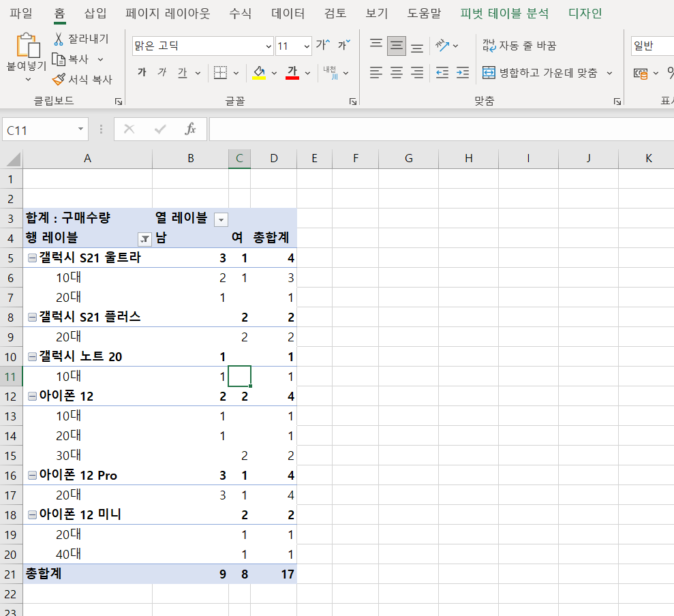Viewport: 674px width, 616px height.
Task: Collapse 아이폰 12 Pro group
Action: point(32,476)
